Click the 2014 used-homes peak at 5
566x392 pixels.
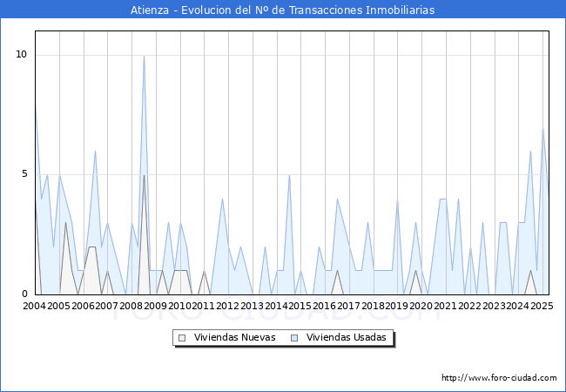[x=289, y=175]
